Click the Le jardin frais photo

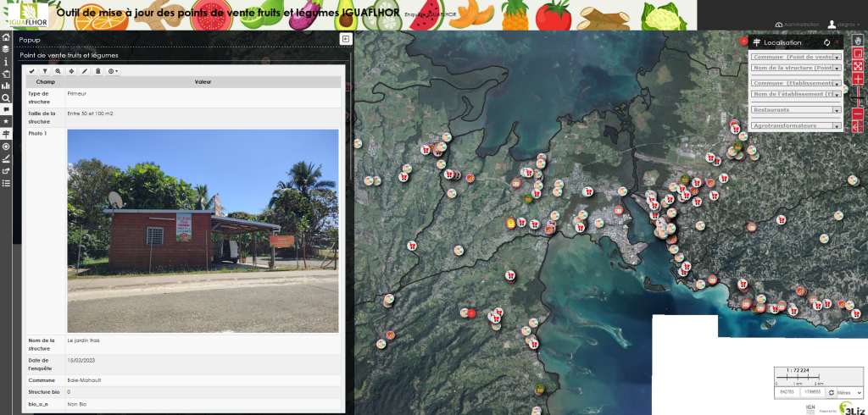pyautogui.click(x=203, y=231)
